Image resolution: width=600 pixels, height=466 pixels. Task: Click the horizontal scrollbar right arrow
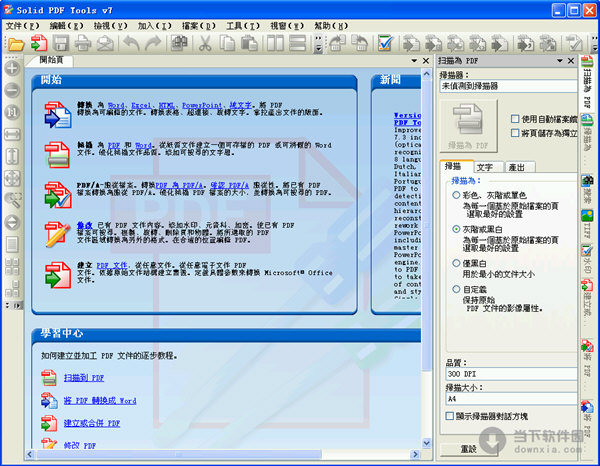click(416, 454)
